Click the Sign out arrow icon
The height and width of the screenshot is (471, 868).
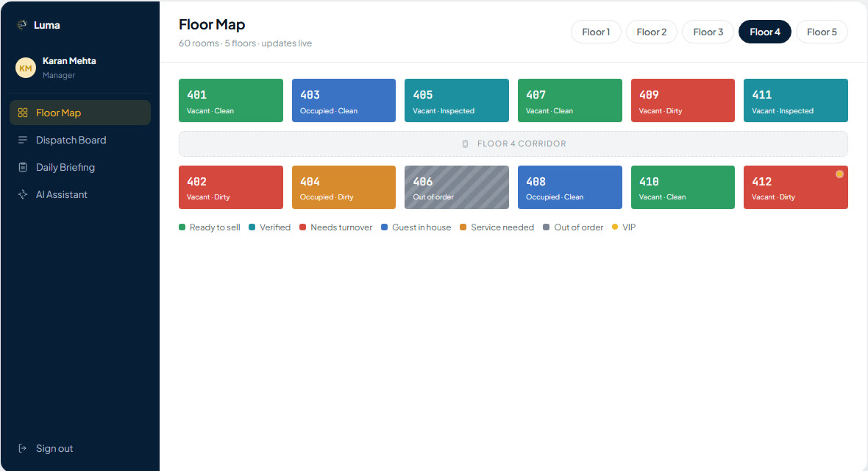pyautogui.click(x=23, y=448)
